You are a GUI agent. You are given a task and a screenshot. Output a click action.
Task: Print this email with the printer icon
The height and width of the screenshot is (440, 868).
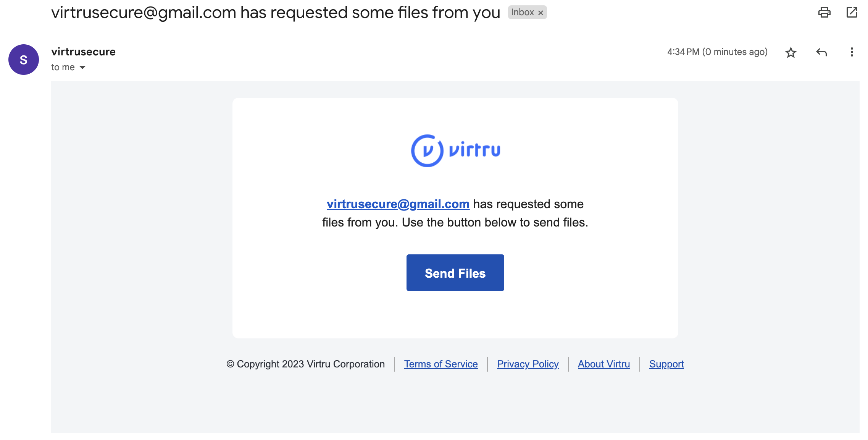tap(824, 13)
